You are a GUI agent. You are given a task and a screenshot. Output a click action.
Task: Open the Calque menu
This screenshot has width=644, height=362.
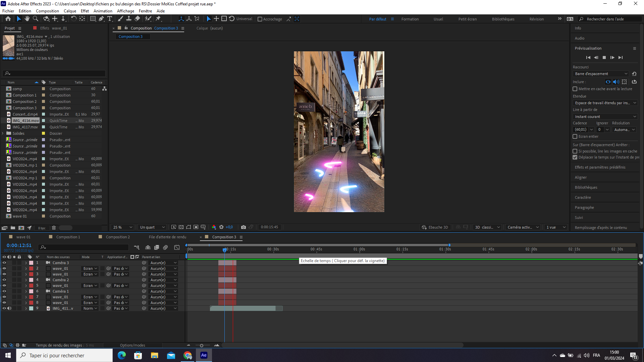[x=70, y=11]
